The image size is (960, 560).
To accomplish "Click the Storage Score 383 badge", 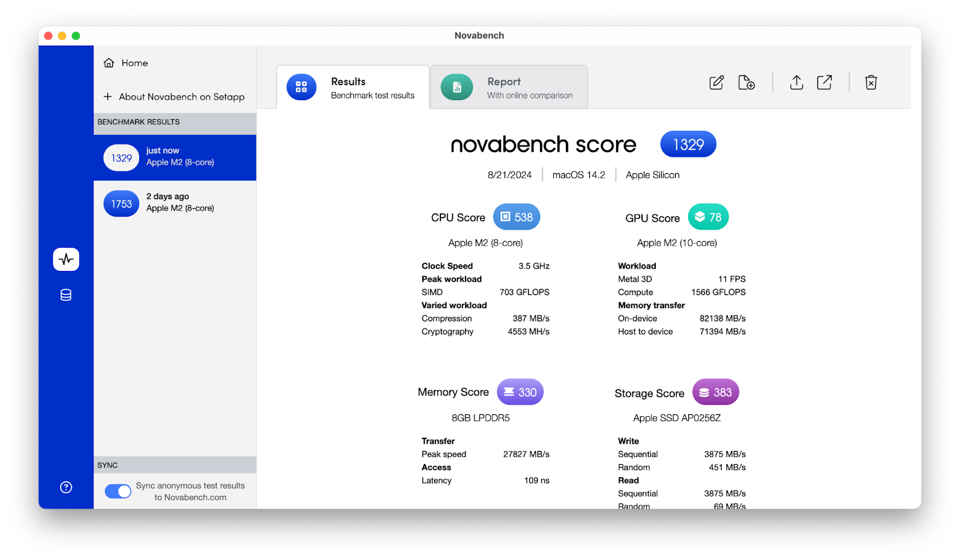I will (715, 393).
